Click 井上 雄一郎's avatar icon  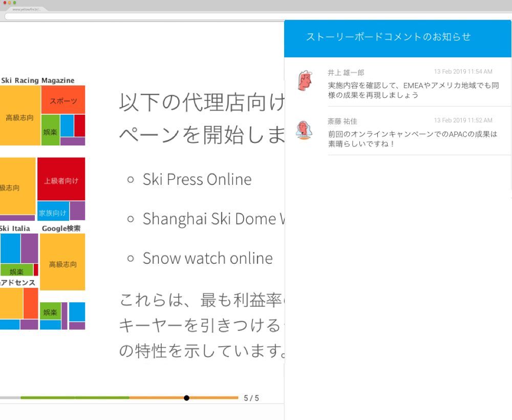(305, 81)
